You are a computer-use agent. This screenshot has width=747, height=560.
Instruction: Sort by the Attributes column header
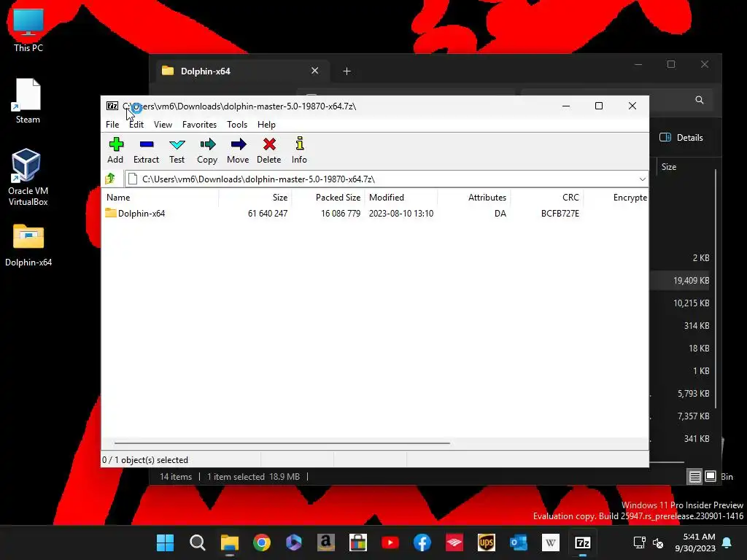474,197
